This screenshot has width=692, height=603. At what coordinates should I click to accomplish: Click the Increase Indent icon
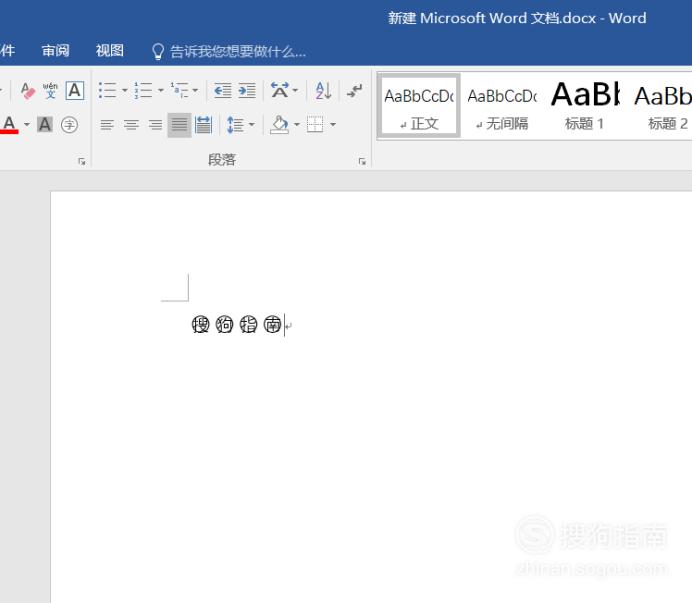247,91
